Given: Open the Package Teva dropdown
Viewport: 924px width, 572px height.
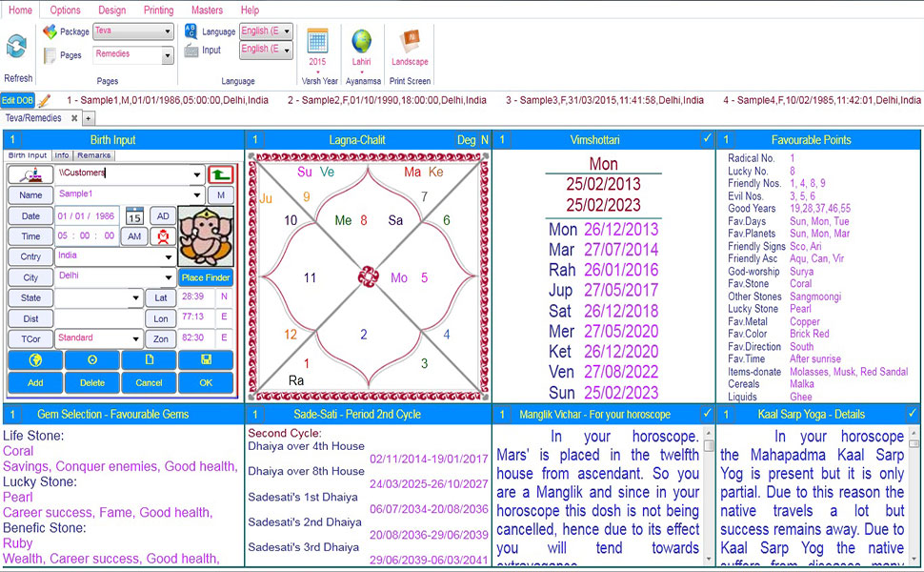Looking at the screenshot, I should 168,31.
